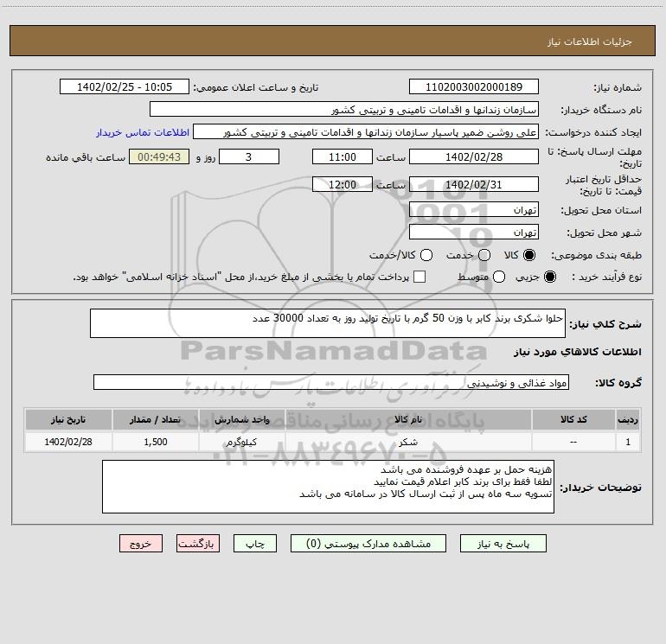The image size is (666, 644).
Task: Select the کالا radio button
Action: [x=529, y=255]
